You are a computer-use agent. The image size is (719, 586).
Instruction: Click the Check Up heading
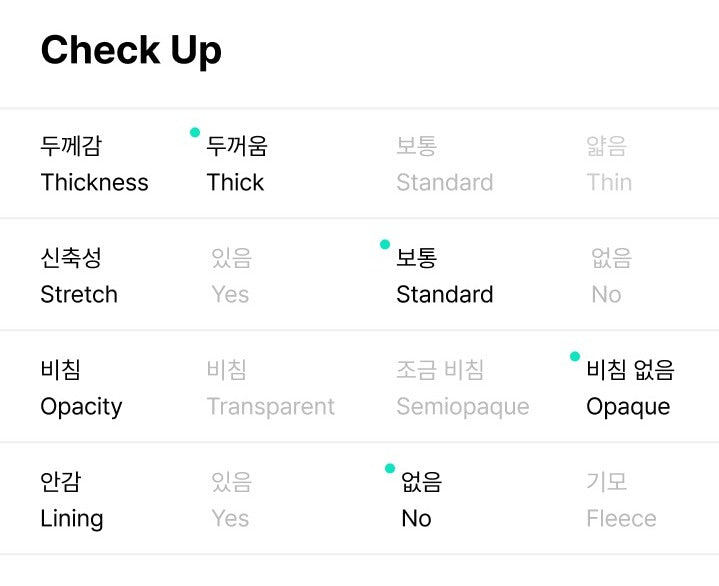click(131, 50)
